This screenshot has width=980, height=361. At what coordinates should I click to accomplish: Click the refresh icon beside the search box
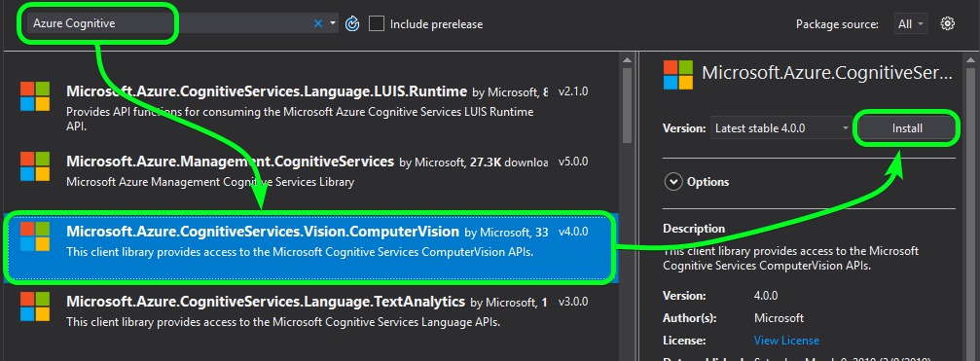(352, 24)
